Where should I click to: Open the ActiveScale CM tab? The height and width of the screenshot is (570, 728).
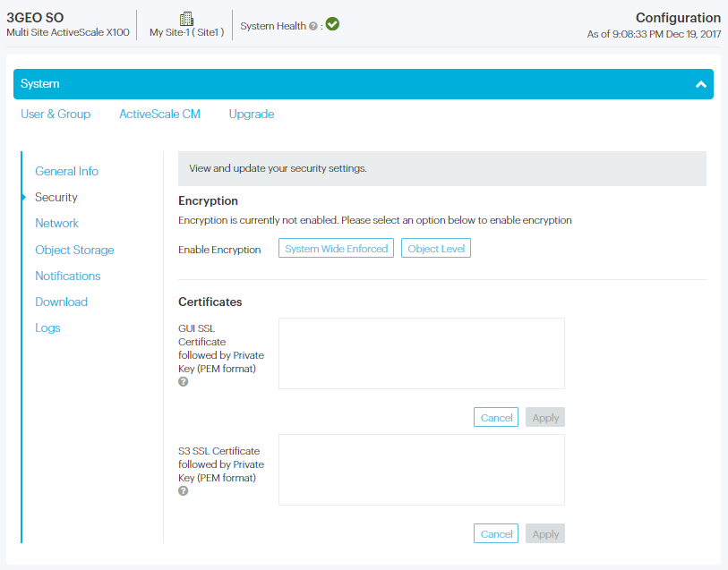tap(159, 115)
